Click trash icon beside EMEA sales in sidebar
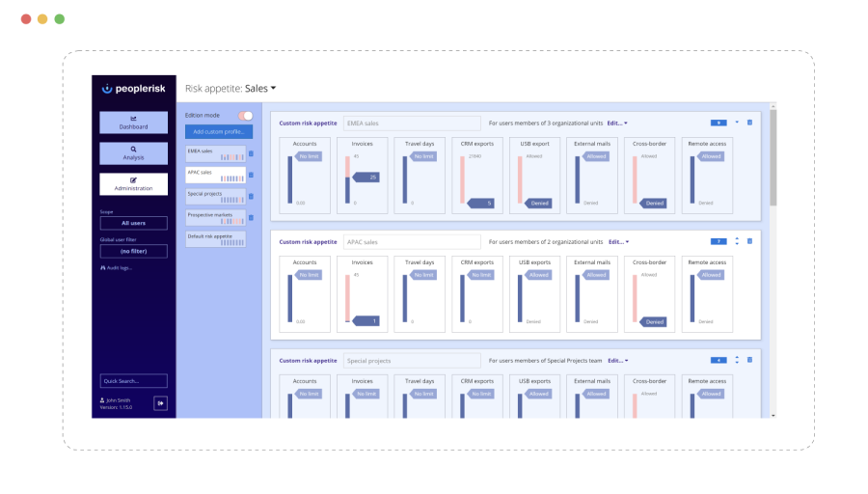Screen dimensions: 868x494 [x=251, y=153]
